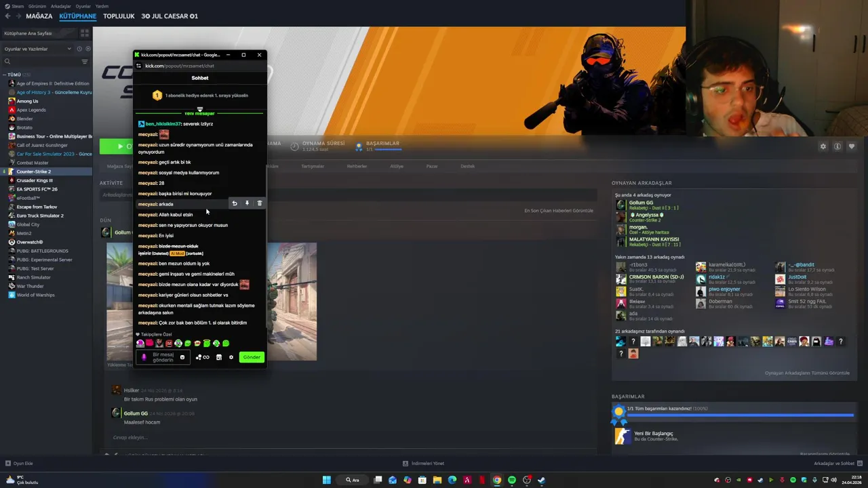The image size is (868, 488).
Task: Click the message input in Kick chat
Action: coord(163,357)
